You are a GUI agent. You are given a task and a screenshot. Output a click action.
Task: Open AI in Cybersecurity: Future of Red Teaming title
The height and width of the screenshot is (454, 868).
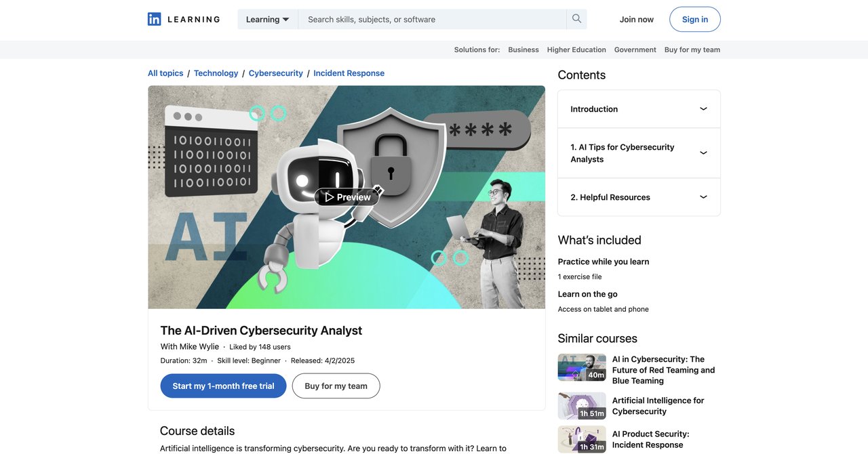[x=663, y=370]
